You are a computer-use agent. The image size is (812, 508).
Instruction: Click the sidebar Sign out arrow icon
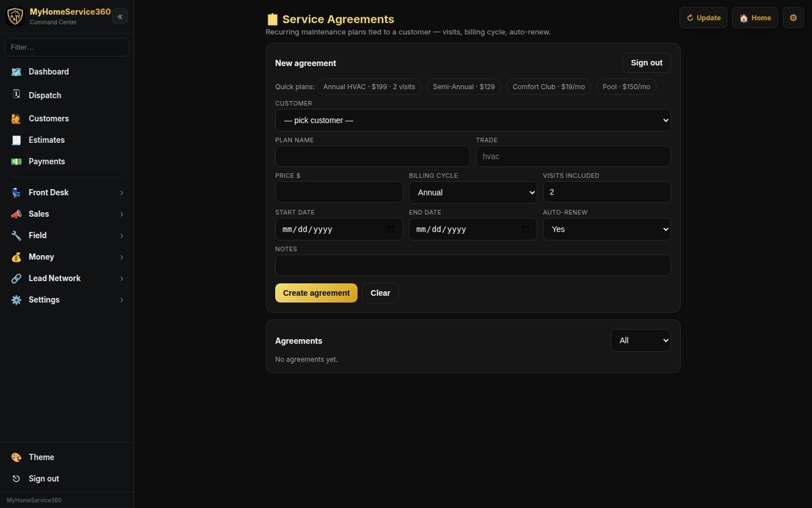tap(16, 479)
